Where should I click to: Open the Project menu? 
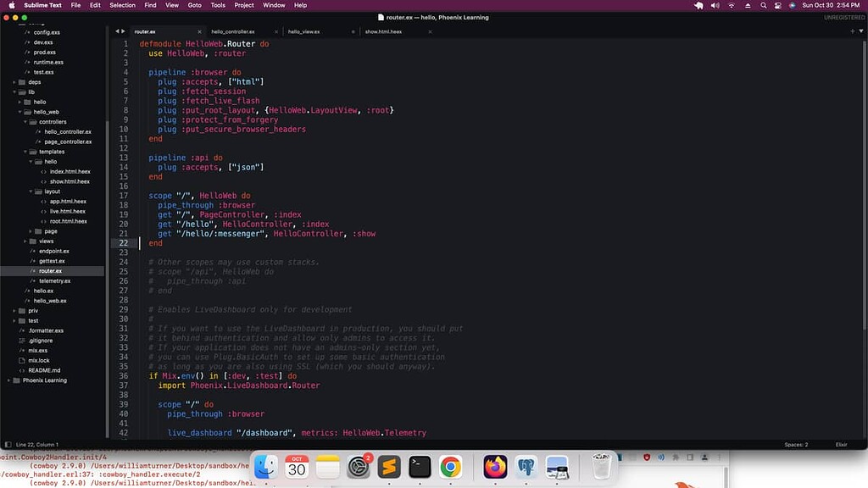(244, 4)
